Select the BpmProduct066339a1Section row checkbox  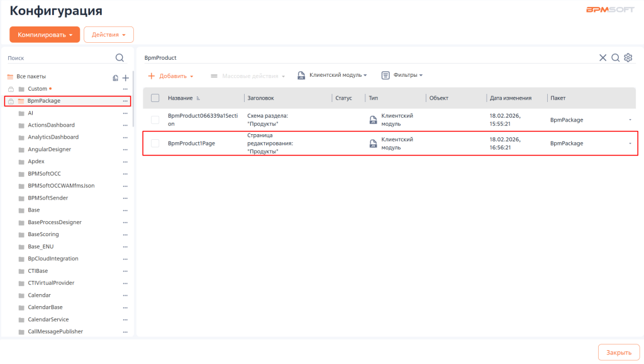(155, 120)
